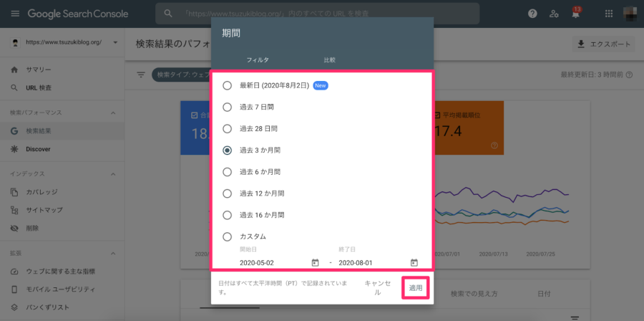Open the Help question mark icon

coord(532,14)
